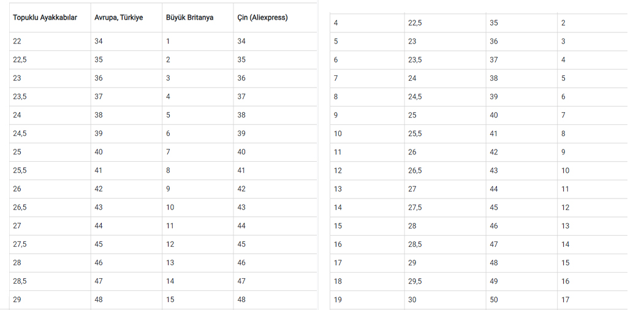The width and height of the screenshot is (644, 310).
Task: Click the 29,5 cell in right table
Action: coord(415,281)
